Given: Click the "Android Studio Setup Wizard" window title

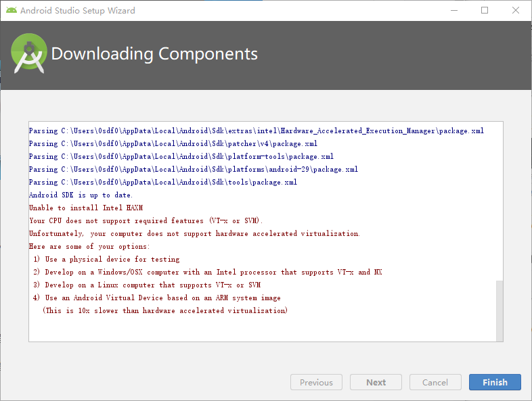Looking at the screenshot, I should coord(77,11).
